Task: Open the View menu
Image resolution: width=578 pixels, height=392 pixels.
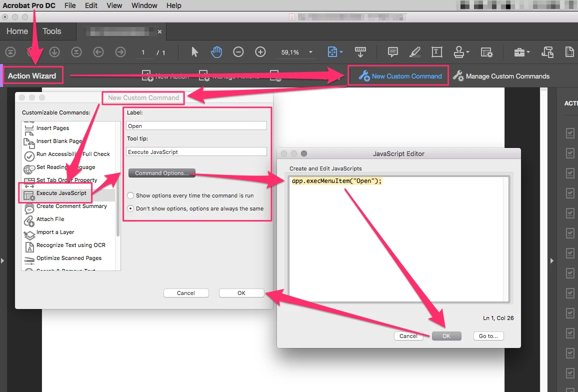Action: coord(114,5)
